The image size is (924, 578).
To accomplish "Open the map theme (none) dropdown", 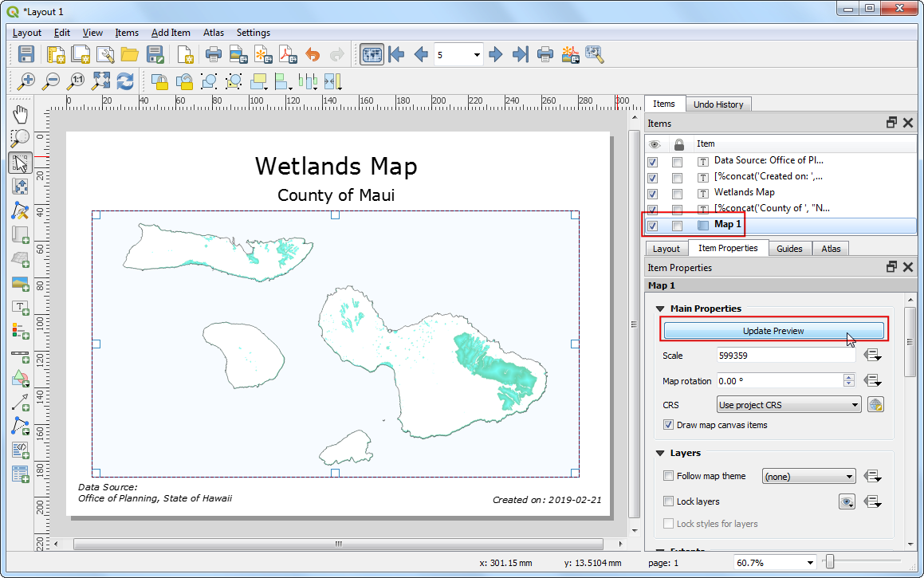I will (x=808, y=477).
